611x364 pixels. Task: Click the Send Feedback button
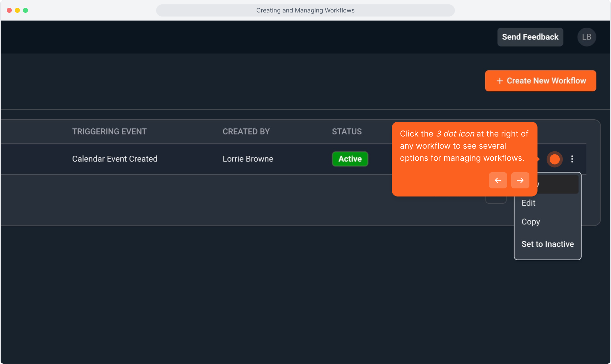530,37
